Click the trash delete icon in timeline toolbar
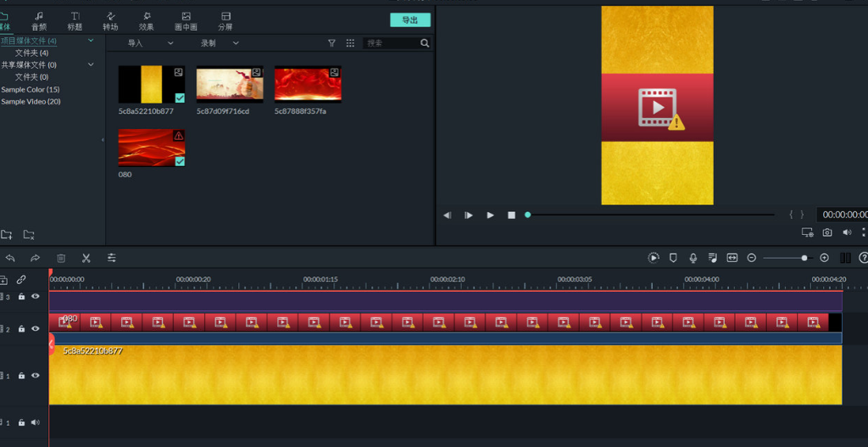Image resolution: width=868 pixels, height=447 pixels. coord(61,258)
